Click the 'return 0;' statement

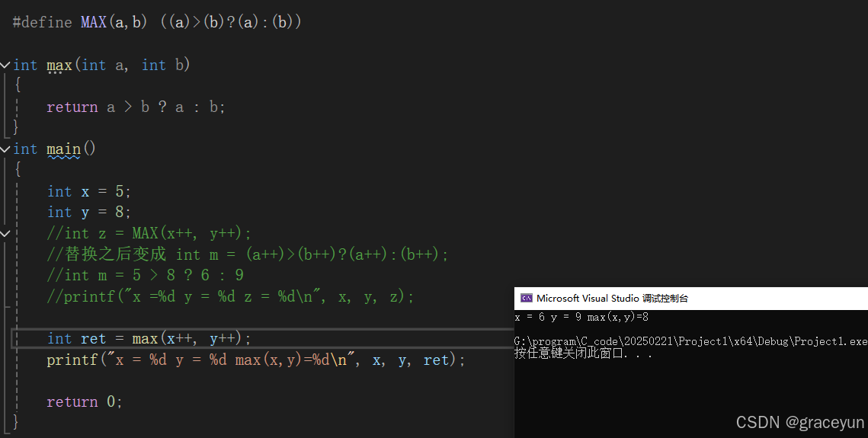(x=84, y=401)
